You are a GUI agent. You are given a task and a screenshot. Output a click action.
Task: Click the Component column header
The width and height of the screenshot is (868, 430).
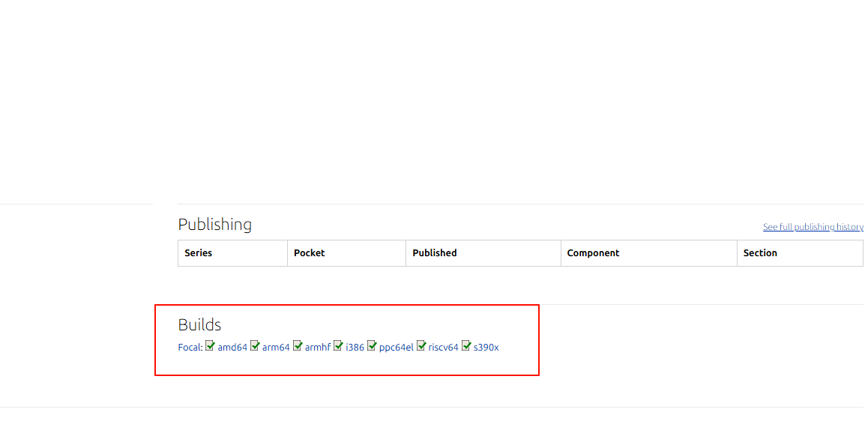pos(594,253)
